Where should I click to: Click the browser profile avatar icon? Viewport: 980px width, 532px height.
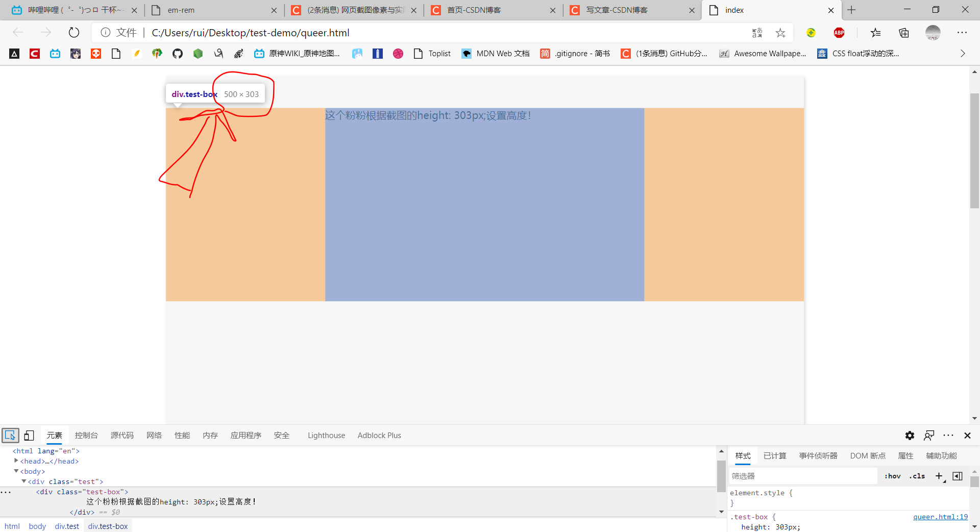pyautogui.click(x=933, y=33)
